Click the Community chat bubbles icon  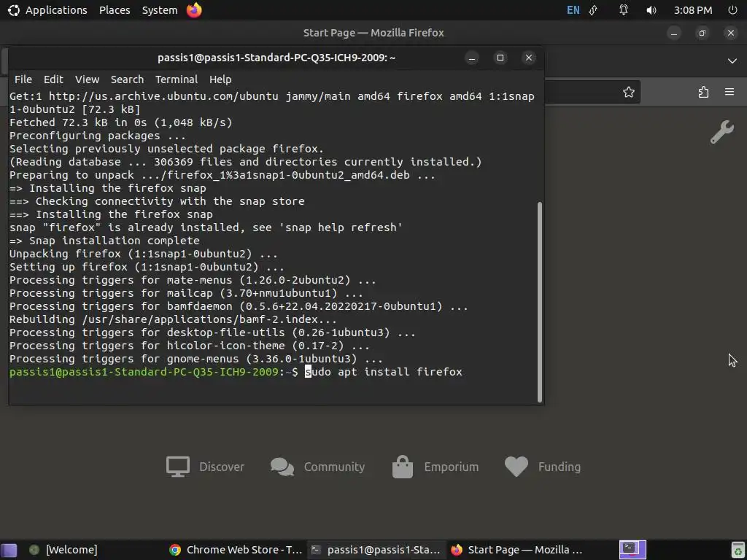(282, 467)
